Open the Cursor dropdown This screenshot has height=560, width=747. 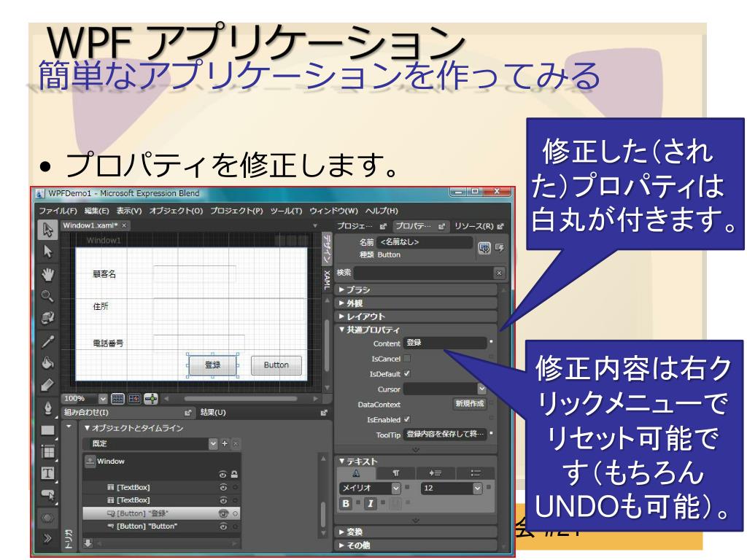tap(481, 389)
